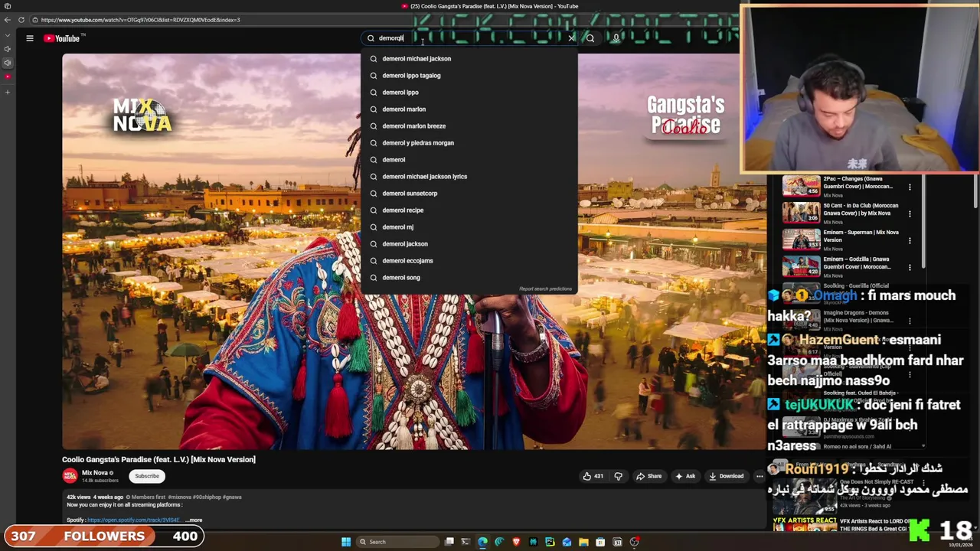Expand the description with '...more'
Viewport: 980px width, 551px height.
point(194,520)
